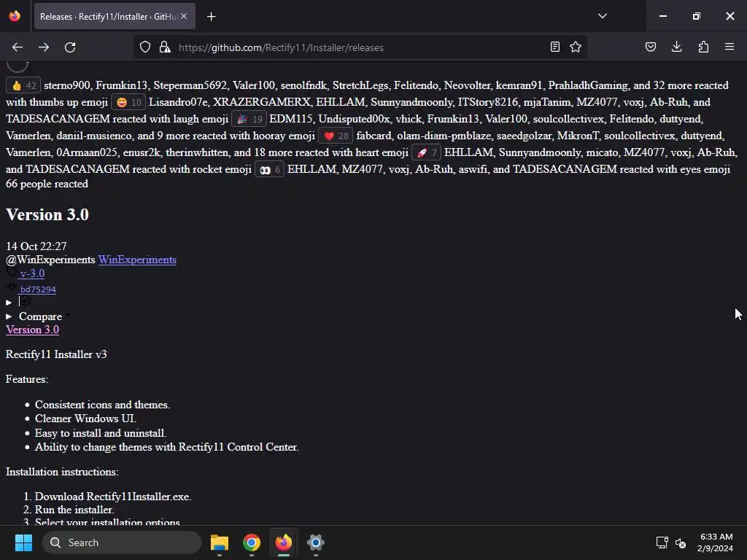The height and width of the screenshot is (560, 747).
Task: Select the "Version 3.0" heading text
Action: pos(47,215)
